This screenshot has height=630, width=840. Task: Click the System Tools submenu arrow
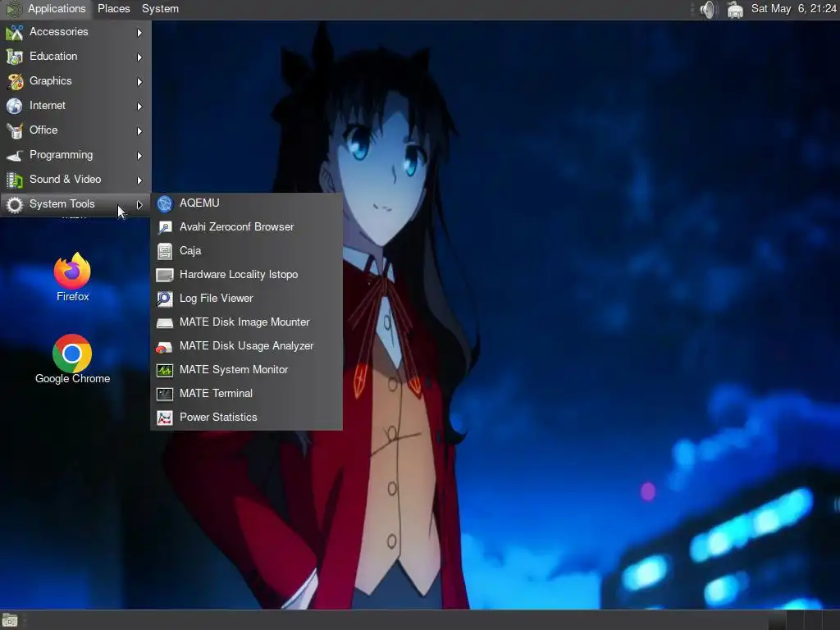click(139, 204)
